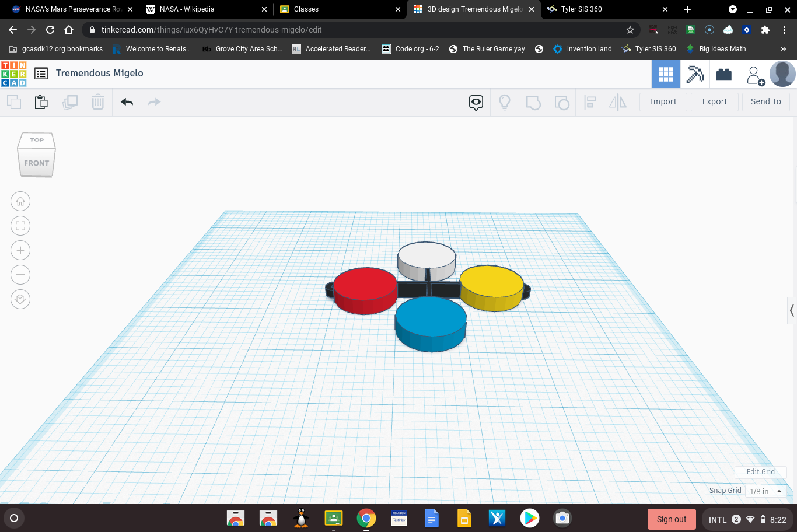Click the Tinkercad logo
Viewport: 797px width, 532px height.
pyautogui.click(x=13, y=74)
